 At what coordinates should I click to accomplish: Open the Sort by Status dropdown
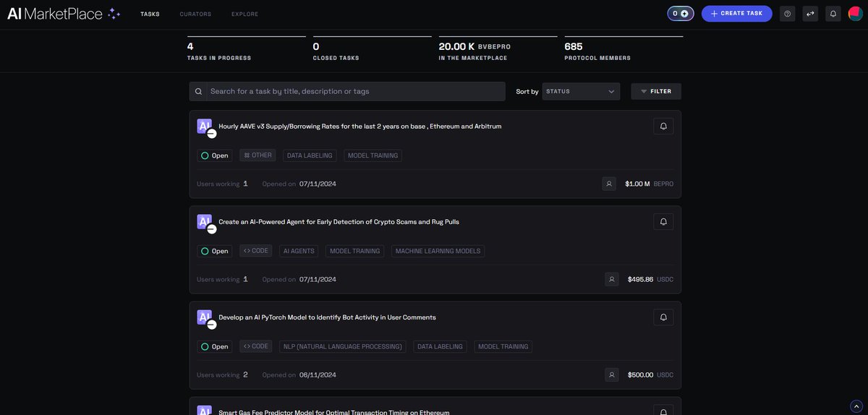tap(581, 91)
